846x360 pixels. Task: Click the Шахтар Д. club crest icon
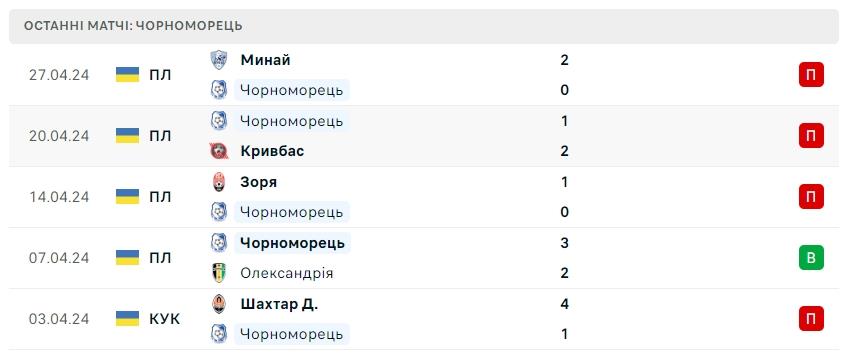219,304
